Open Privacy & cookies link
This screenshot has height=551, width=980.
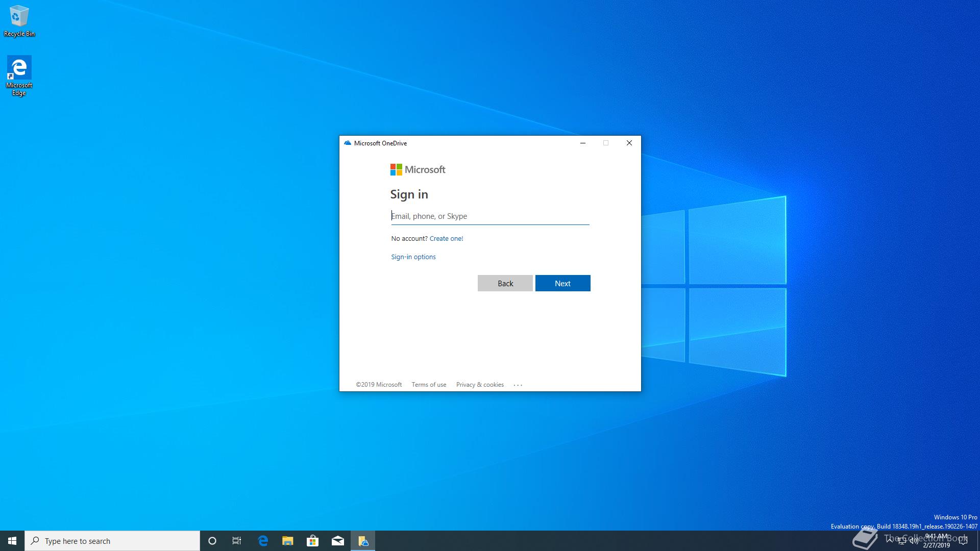pos(480,385)
